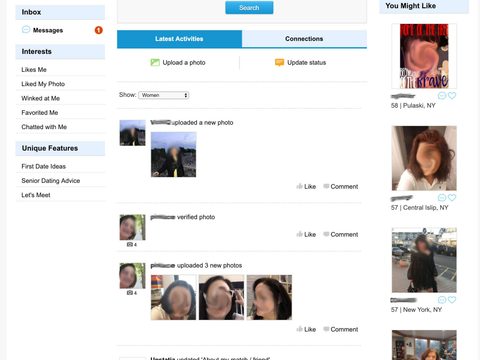Open the uploaded new photo thumbnail
Image resolution: width=480 pixels, height=360 pixels.
pos(174,155)
